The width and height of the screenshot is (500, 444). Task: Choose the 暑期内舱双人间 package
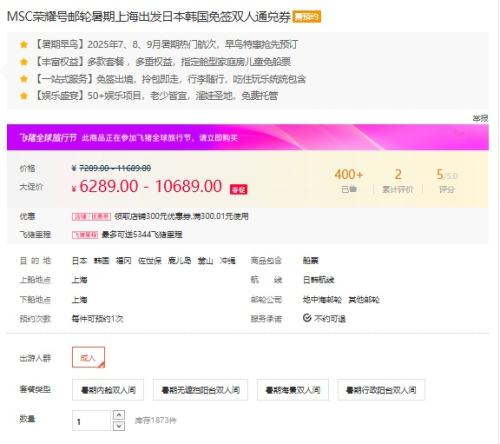click(x=108, y=390)
